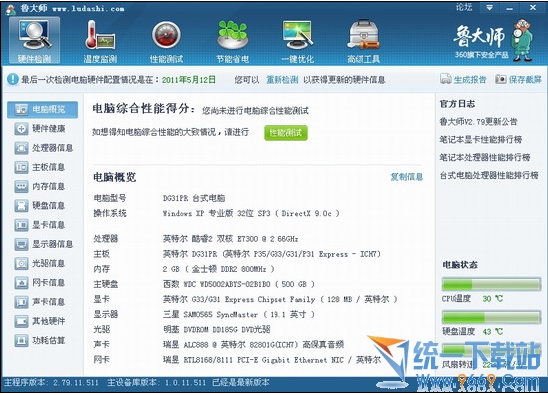Click the 一键优化 monitor icon
Viewport: 548px width, 395px height.
(x=298, y=34)
